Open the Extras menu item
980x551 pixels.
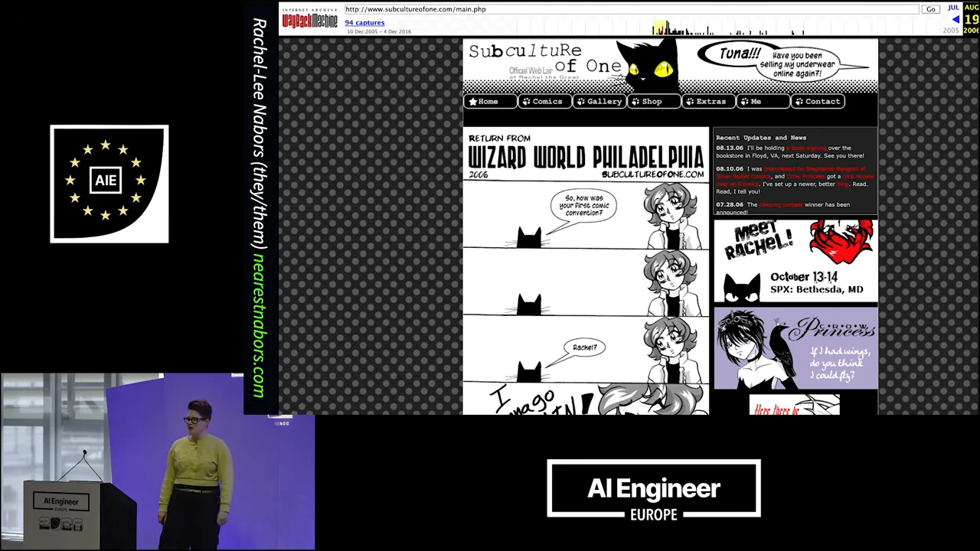[708, 101]
